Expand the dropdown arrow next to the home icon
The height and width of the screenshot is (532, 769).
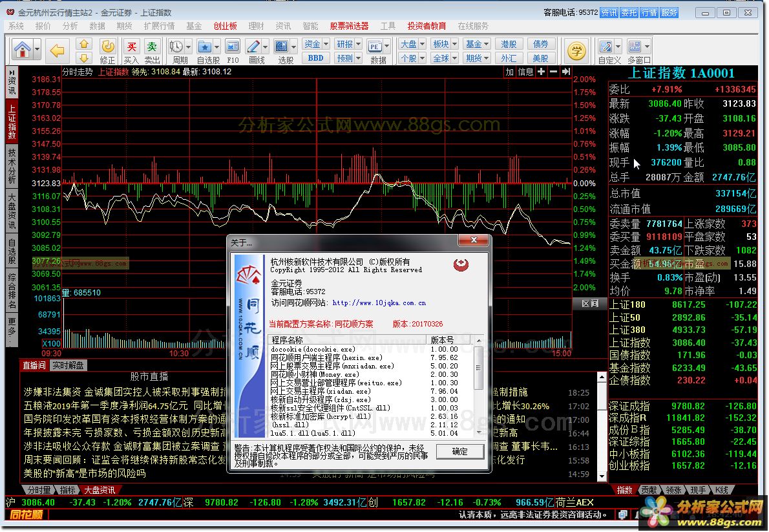37,50
